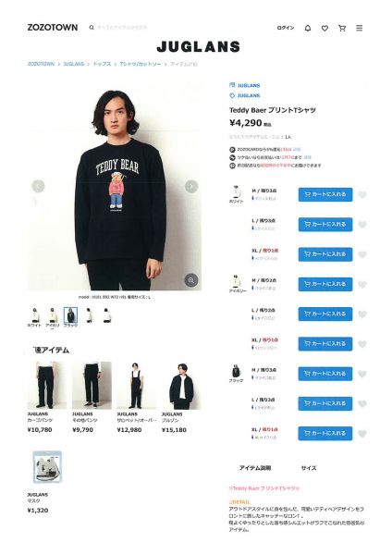Open the Tシャツ/カットソー breadcrumb link
This screenshot has width=392, height=555.
[141, 64]
